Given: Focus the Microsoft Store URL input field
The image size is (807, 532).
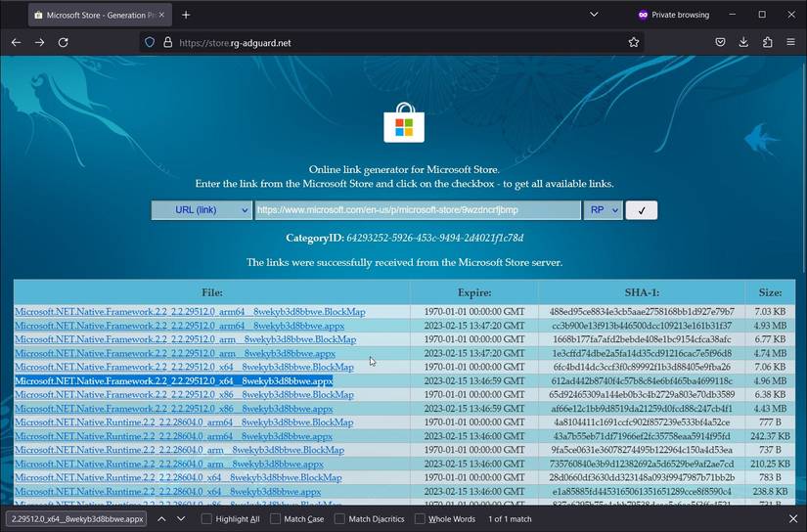Looking at the screenshot, I should click(x=418, y=210).
